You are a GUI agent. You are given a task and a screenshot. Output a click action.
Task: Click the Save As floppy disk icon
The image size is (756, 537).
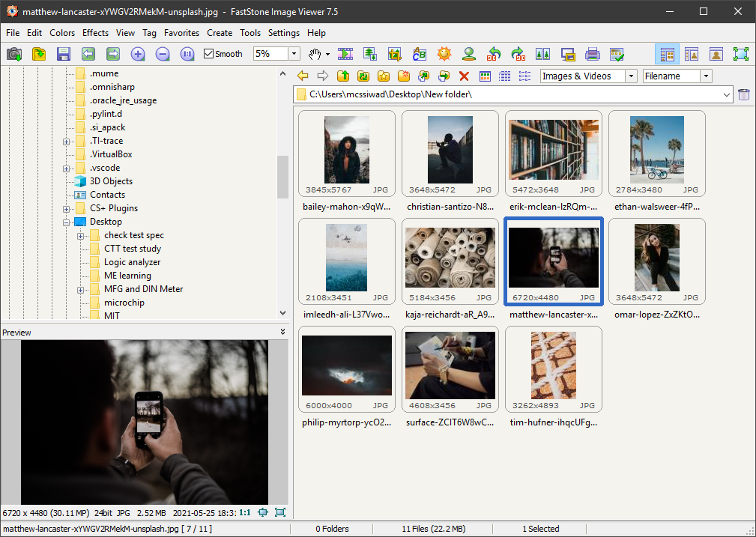pyautogui.click(x=63, y=54)
